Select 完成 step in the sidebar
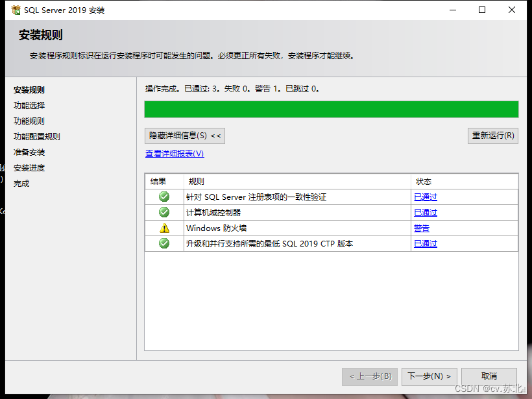The width and height of the screenshot is (532, 399). tap(21, 184)
